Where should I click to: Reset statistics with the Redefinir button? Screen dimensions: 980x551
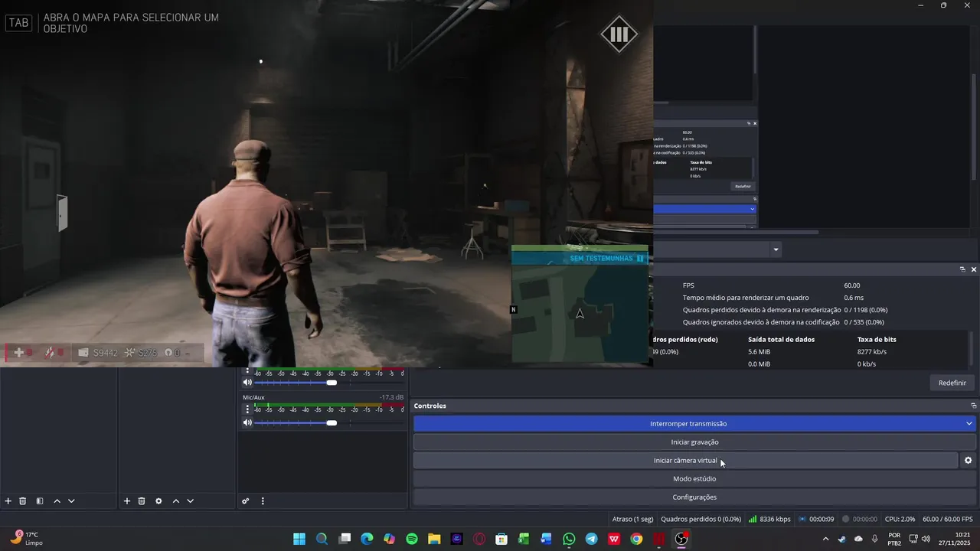coord(952,383)
